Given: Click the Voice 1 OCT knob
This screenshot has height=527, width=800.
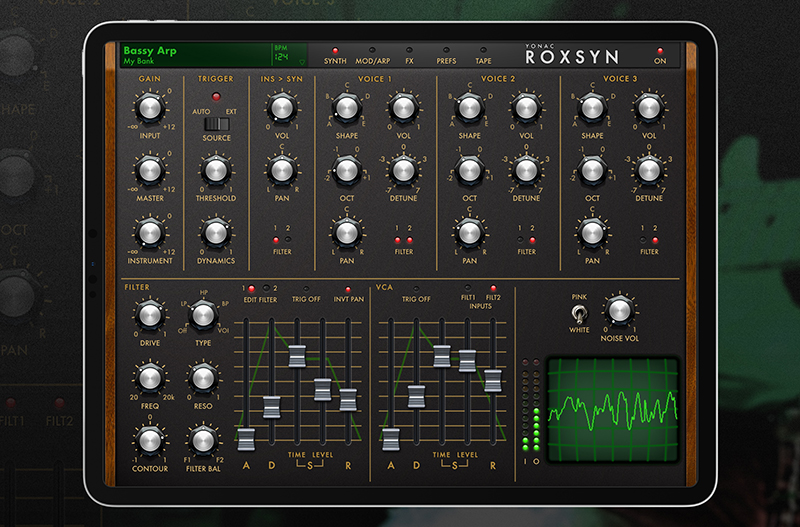Looking at the screenshot, I should pos(346,171).
